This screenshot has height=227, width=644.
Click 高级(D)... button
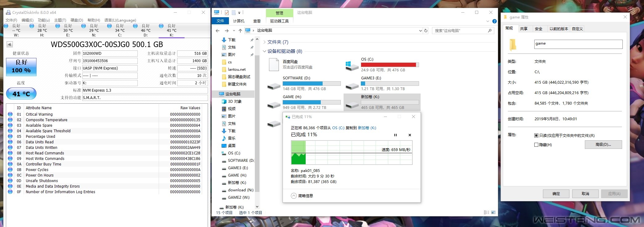[603, 145]
